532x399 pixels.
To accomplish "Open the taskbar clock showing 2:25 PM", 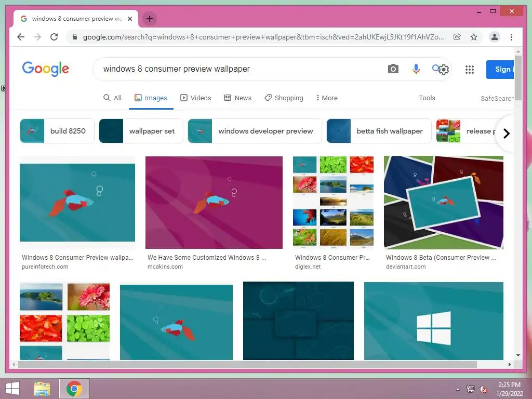I will tap(509, 389).
